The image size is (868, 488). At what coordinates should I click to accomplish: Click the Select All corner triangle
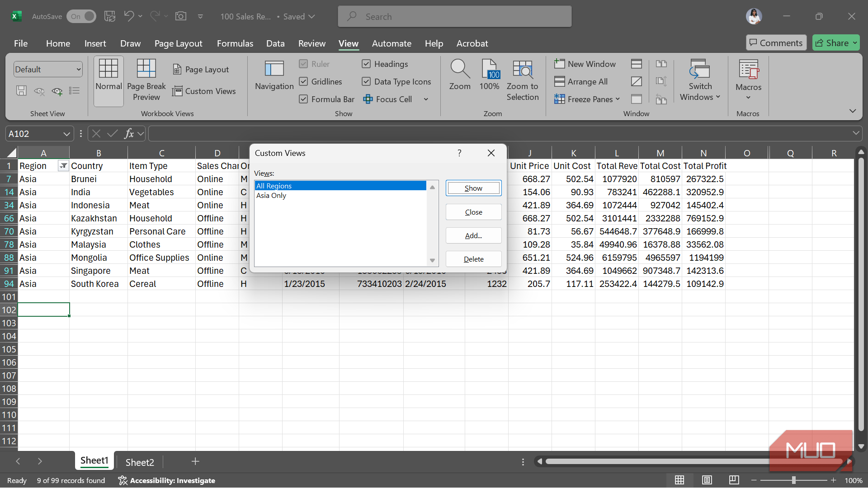12,153
